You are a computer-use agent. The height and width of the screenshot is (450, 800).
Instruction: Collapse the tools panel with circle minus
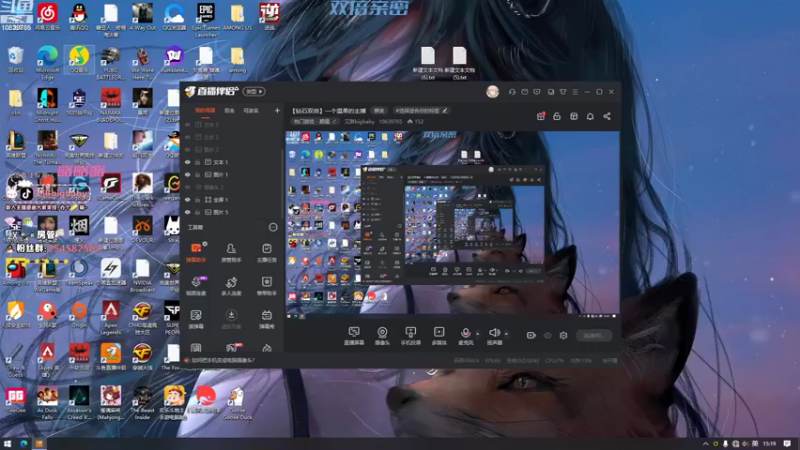(x=273, y=227)
